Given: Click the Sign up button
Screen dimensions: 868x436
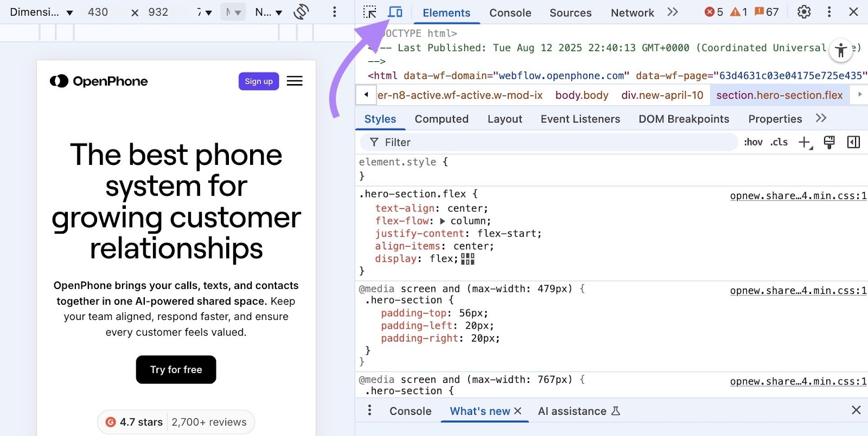Looking at the screenshot, I should point(258,81).
